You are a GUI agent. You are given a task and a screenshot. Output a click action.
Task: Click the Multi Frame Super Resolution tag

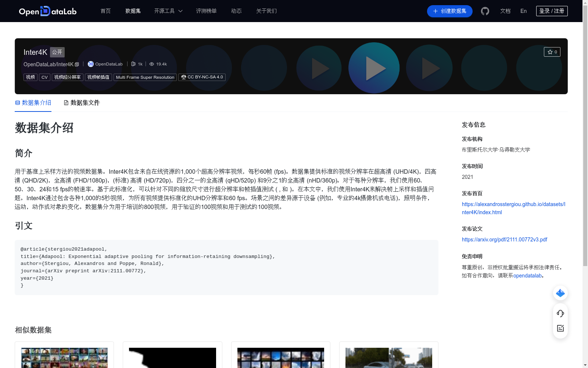[145, 77]
